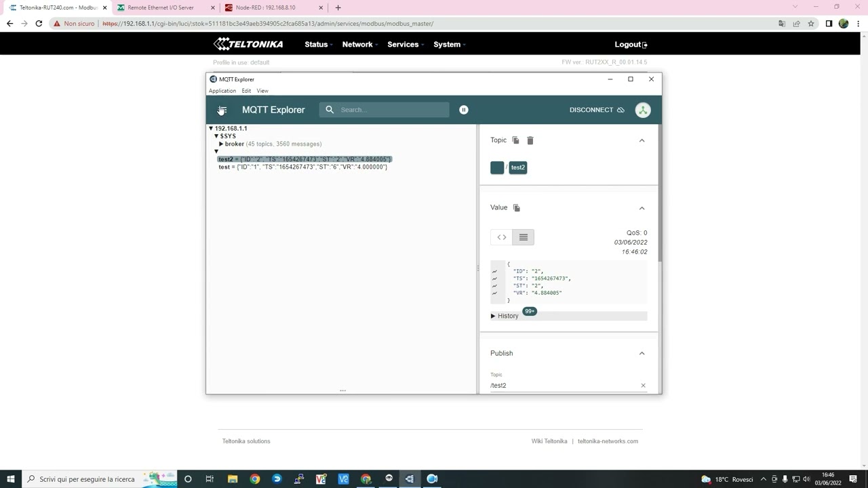
Task: Click the search field in MQTT Explorer
Action: point(384,110)
